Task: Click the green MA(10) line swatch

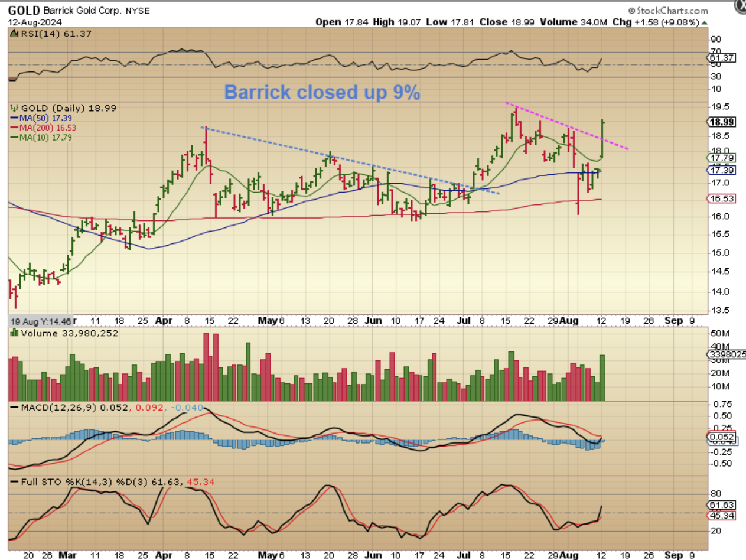Action: pyautogui.click(x=14, y=137)
